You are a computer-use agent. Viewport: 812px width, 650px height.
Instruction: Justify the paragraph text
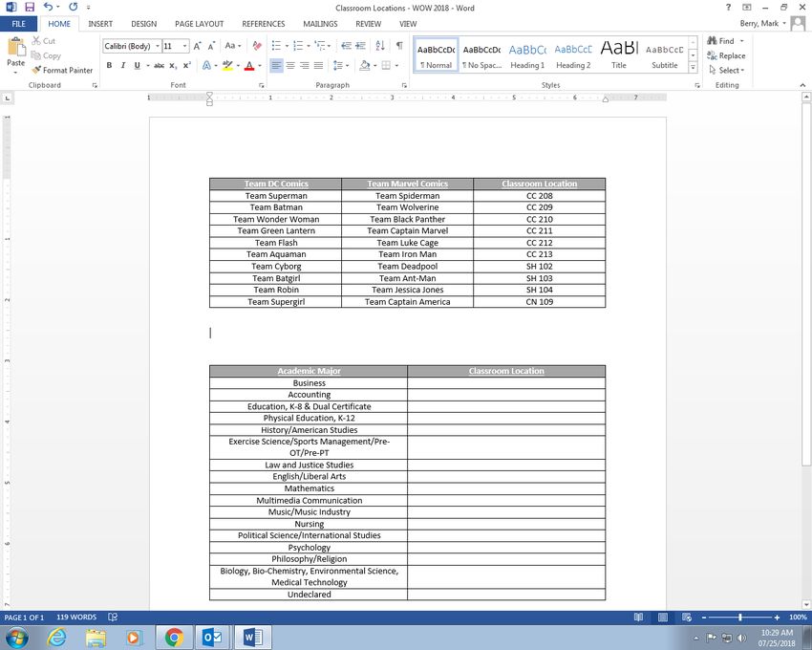point(318,65)
